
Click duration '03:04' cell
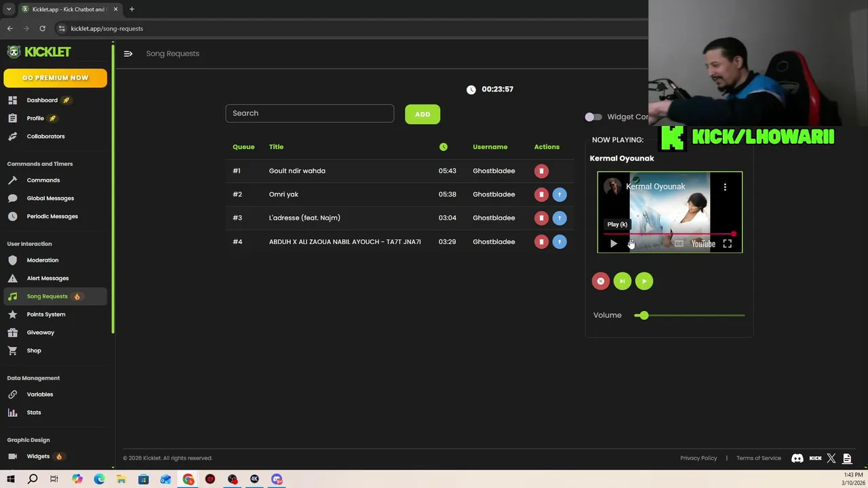point(447,218)
